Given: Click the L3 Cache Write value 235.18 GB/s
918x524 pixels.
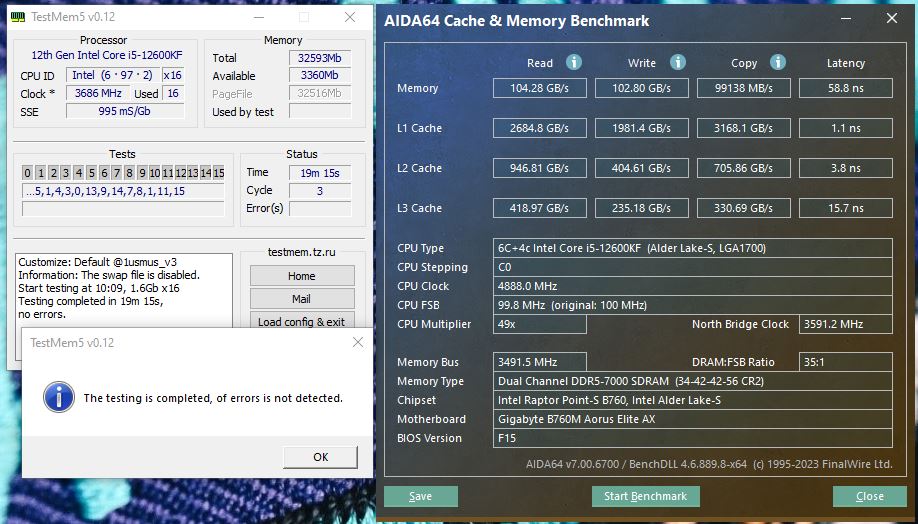Looking at the screenshot, I should (x=642, y=208).
